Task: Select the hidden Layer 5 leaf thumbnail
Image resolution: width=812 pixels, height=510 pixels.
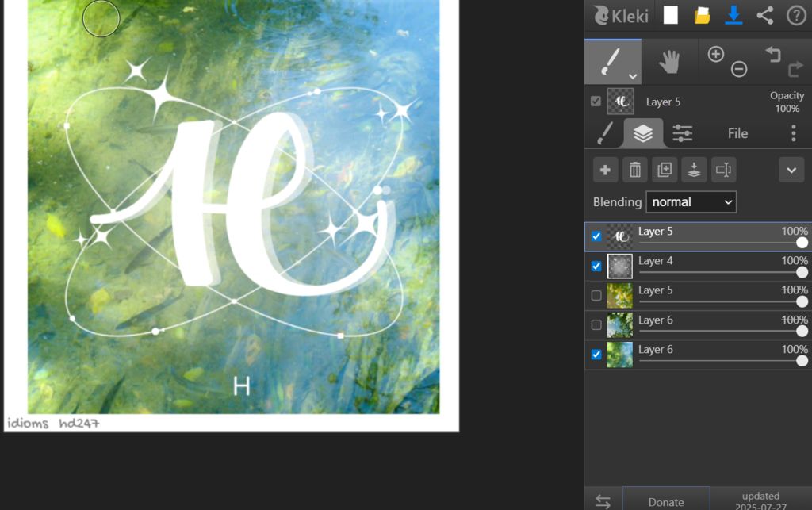Action: [x=620, y=296]
